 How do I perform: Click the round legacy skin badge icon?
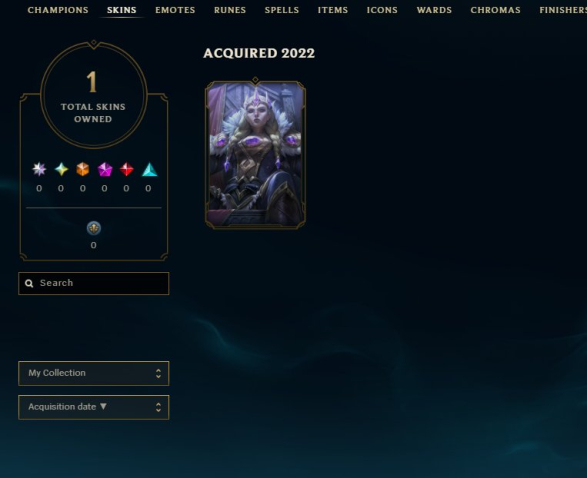point(94,228)
